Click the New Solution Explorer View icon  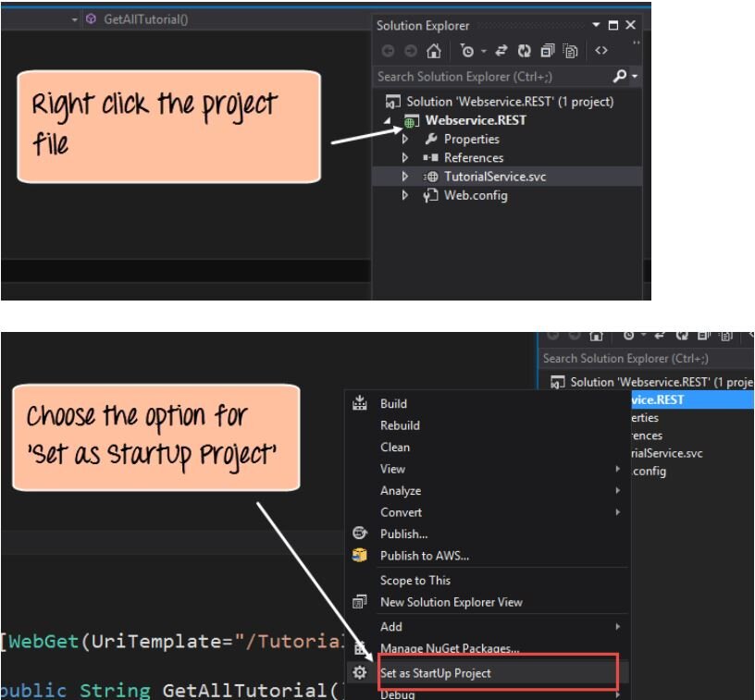[x=360, y=601]
